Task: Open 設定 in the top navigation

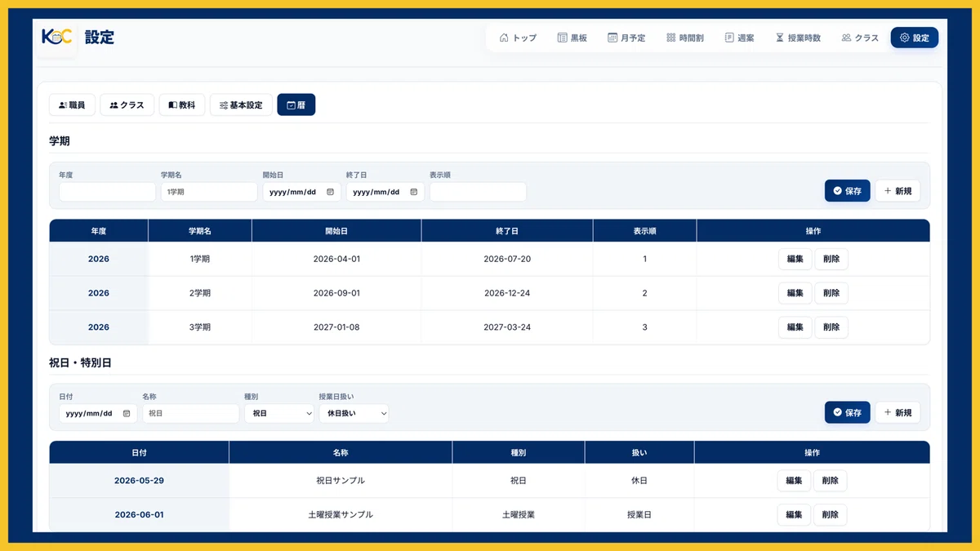Action: click(x=915, y=38)
